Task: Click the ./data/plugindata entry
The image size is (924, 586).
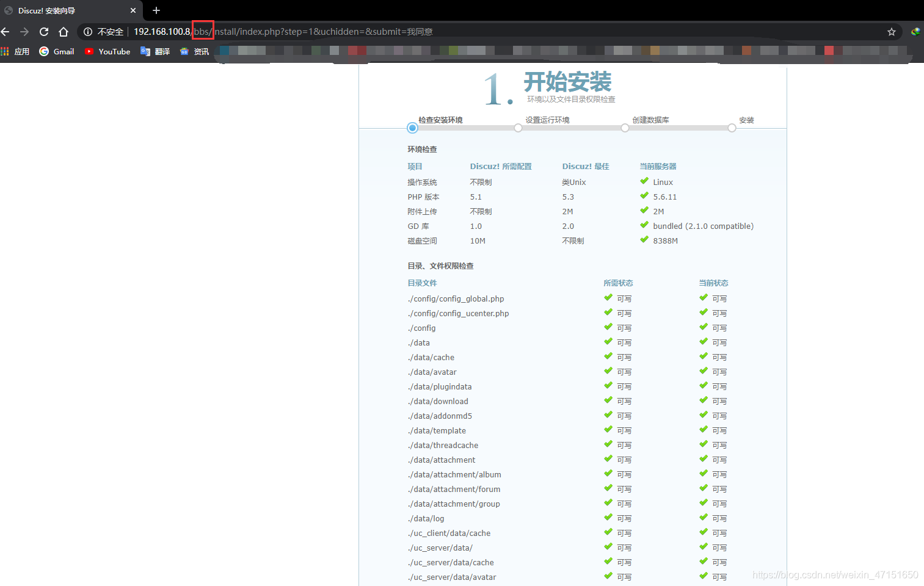Action: pos(440,387)
